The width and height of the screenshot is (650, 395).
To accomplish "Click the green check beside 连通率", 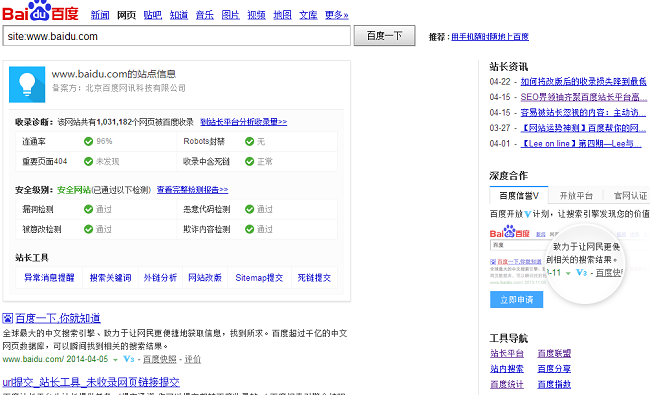I will click(x=88, y=141).
